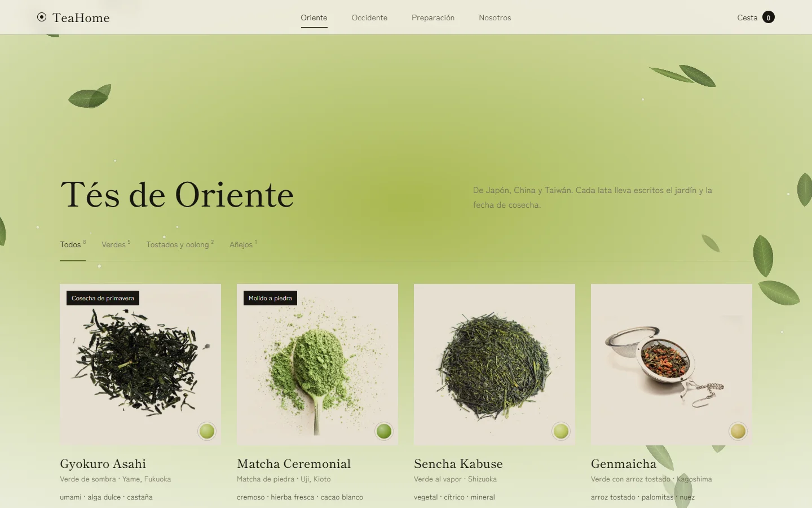Filter by the Verdes tab

[x=116, y=244]
